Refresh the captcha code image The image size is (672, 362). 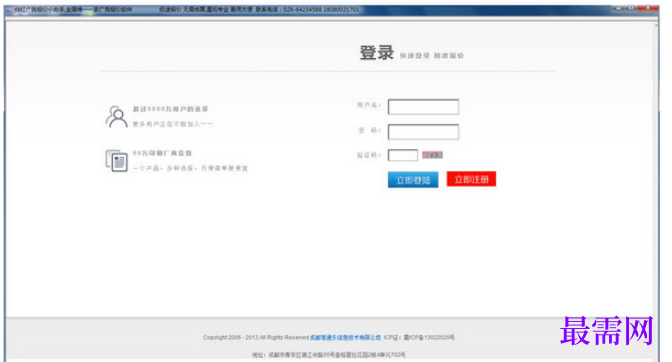[x=432, y=155]
